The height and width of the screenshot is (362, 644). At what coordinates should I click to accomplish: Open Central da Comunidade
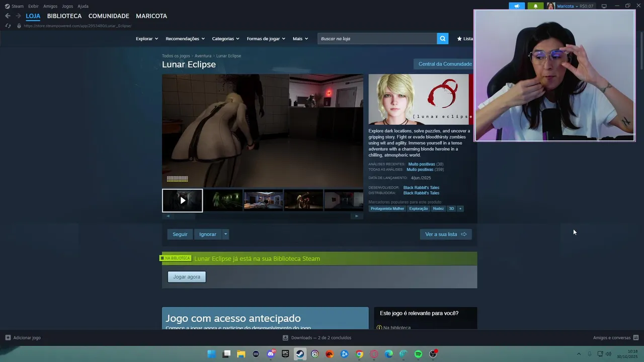tap(445, 64)
